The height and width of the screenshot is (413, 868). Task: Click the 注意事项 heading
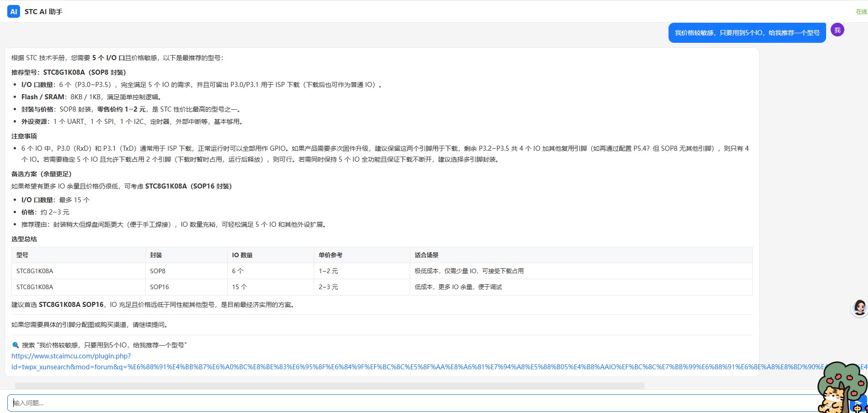click(24, 136)
